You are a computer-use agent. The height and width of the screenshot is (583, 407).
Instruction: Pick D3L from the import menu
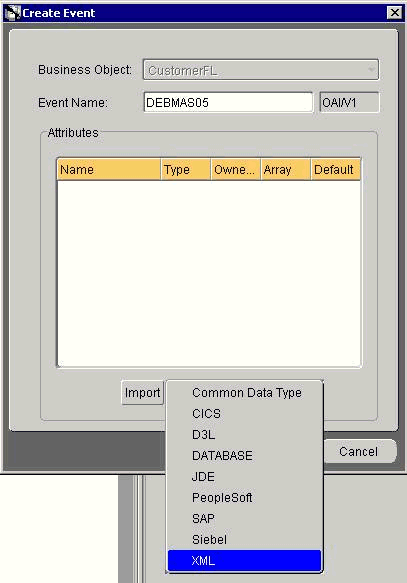click(244, 434)
